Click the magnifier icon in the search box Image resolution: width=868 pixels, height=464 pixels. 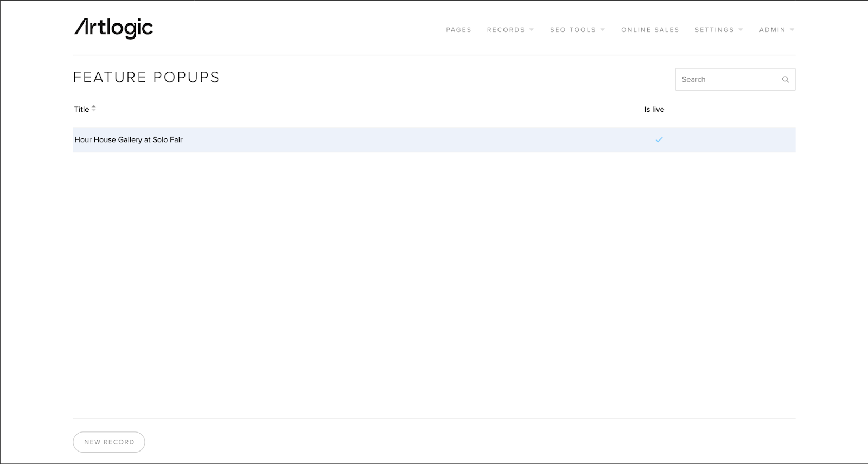(785, 80)
